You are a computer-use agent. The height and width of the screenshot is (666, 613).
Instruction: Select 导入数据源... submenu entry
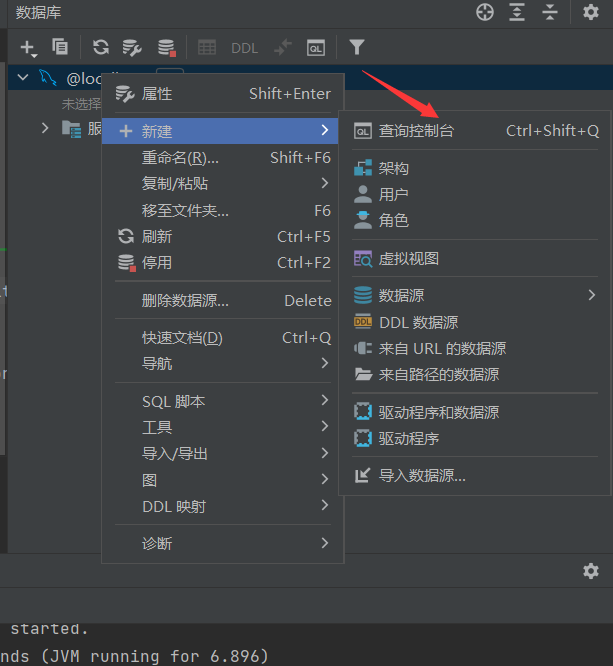coord(475,476)
